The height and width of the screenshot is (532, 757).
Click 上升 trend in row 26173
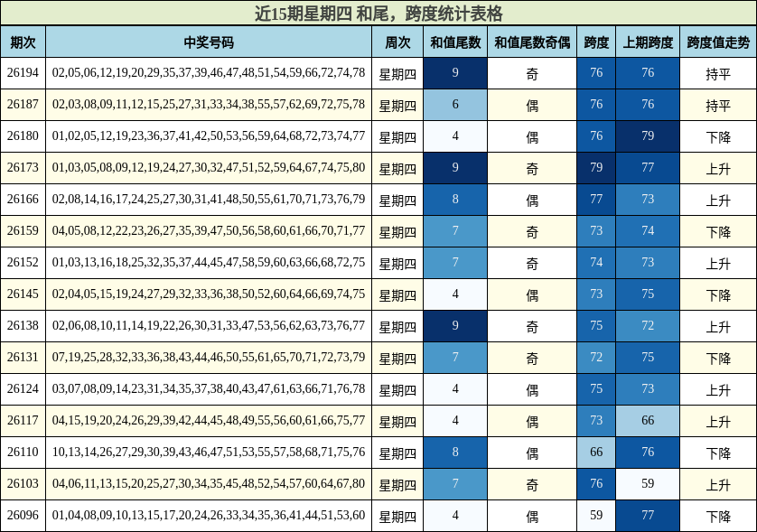[718, 168]
